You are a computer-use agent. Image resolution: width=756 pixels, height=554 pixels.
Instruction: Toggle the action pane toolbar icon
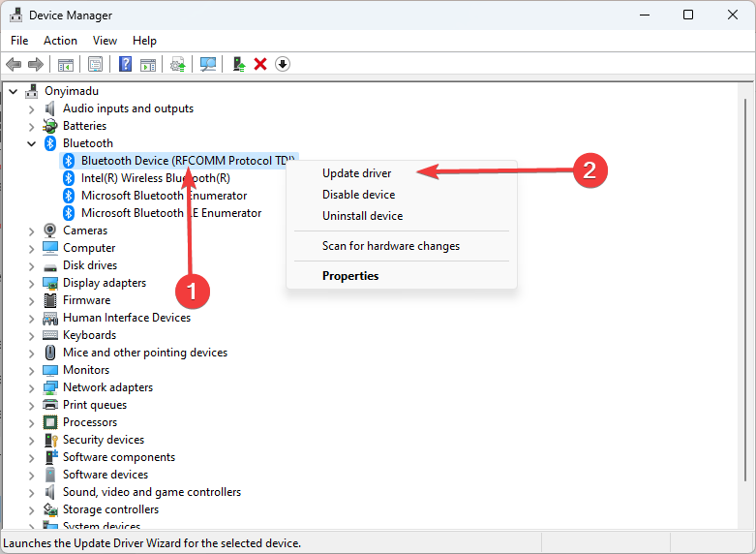point(148,64)
